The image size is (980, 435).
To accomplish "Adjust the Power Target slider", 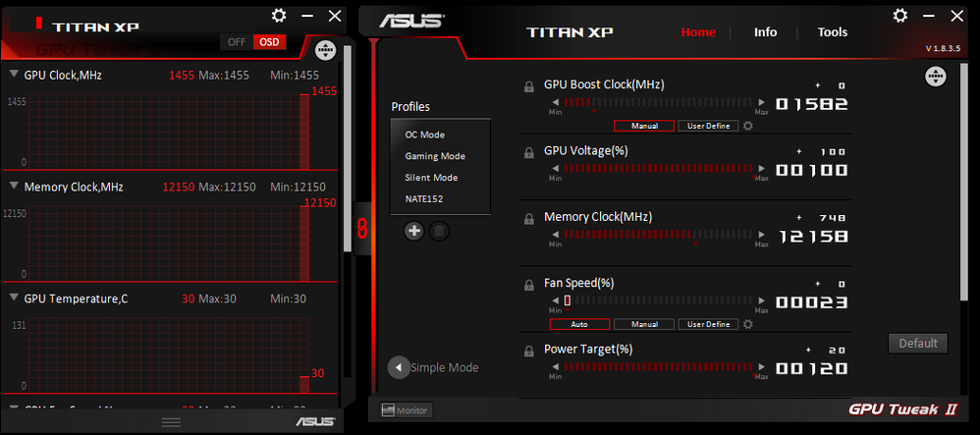I will coord(659,367).
